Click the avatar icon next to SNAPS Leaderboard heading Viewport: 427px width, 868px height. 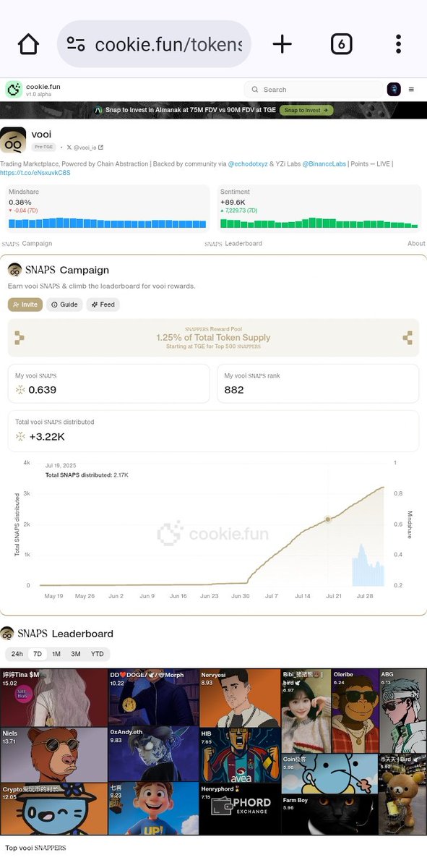pyautogui.click(x=7, y=634)
